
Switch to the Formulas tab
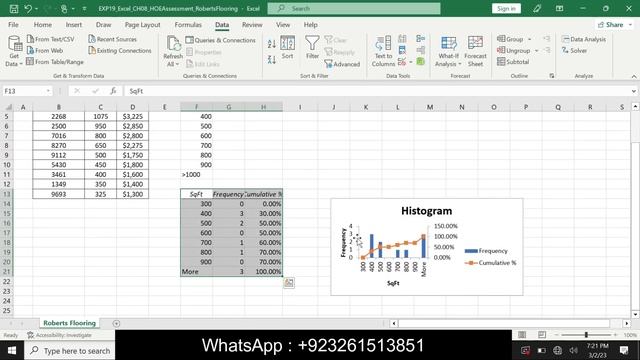click(x=188, y=25)
